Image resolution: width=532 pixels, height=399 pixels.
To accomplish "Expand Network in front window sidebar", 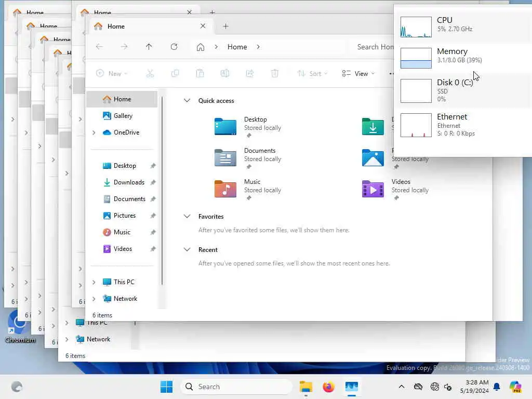I will (94, 299).
